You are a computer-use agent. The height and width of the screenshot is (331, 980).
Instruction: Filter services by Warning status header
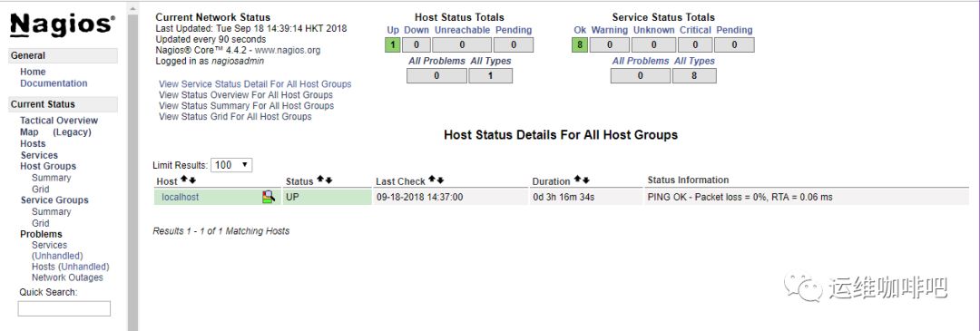click(610, 30)
